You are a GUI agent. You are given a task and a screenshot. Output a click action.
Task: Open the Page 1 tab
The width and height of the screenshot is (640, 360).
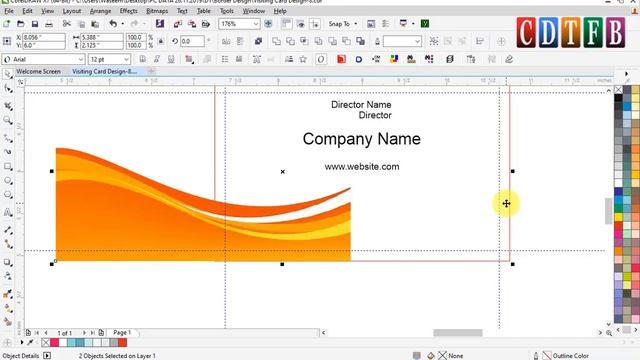point(122,333)
